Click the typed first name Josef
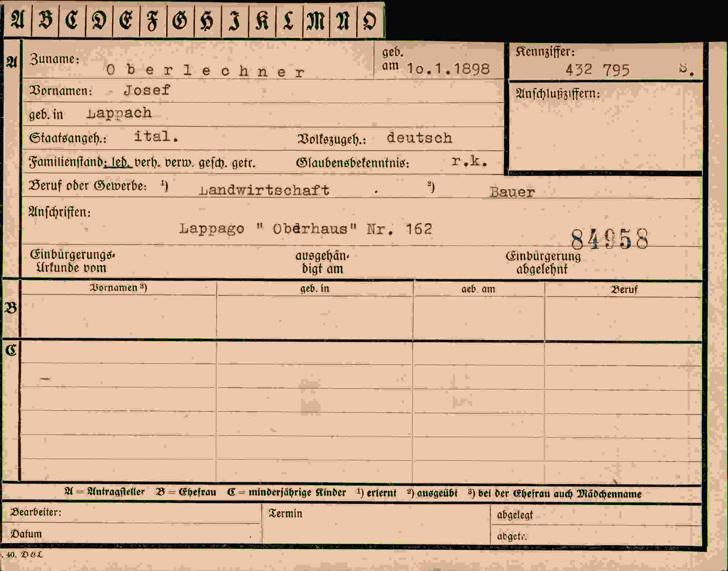728x571 pixels. (147, 90)
